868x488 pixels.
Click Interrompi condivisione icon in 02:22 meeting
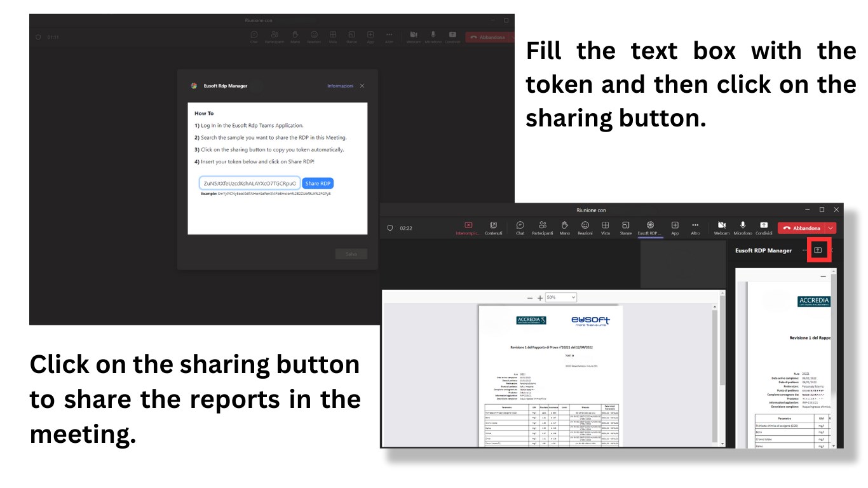click(468, 228)
